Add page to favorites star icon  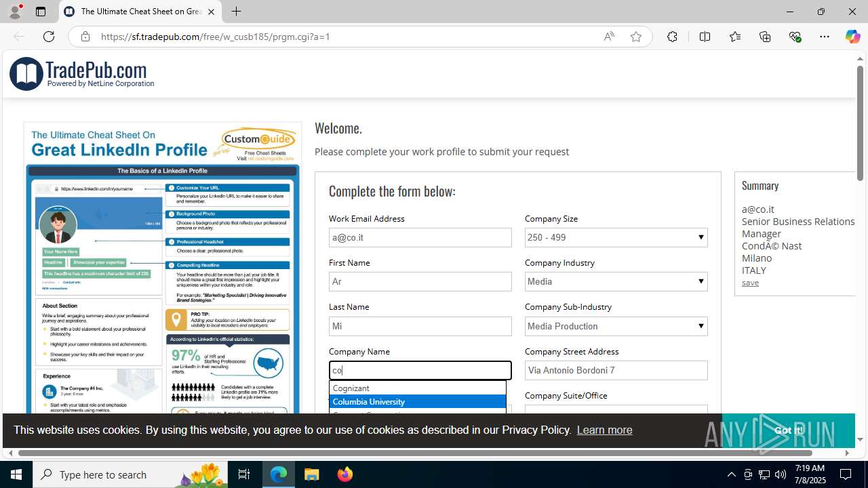(636, 37)
